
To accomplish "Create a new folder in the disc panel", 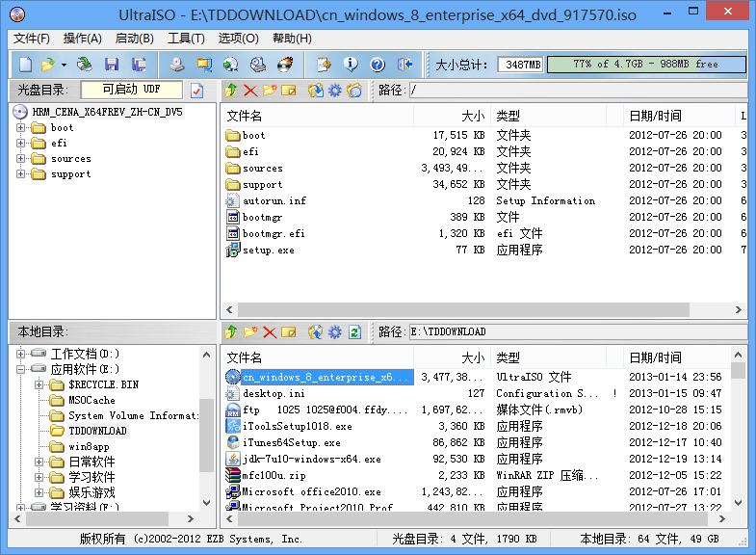I will pos(270,91).
